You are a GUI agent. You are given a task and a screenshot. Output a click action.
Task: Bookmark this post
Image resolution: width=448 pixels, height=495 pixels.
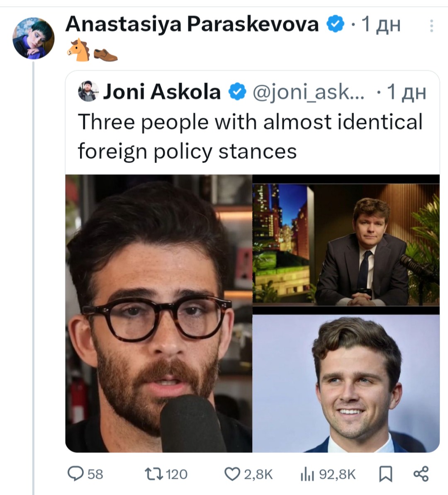386,473
